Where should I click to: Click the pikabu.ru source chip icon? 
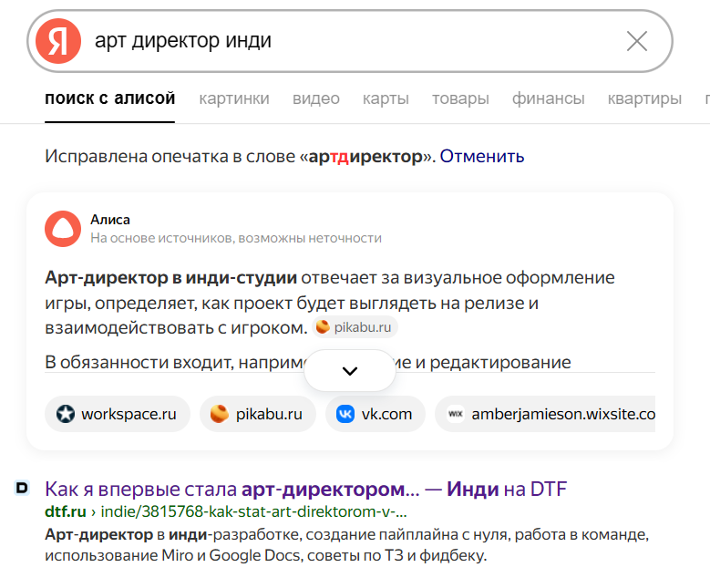pyautogui.click(x=220, y=414)
